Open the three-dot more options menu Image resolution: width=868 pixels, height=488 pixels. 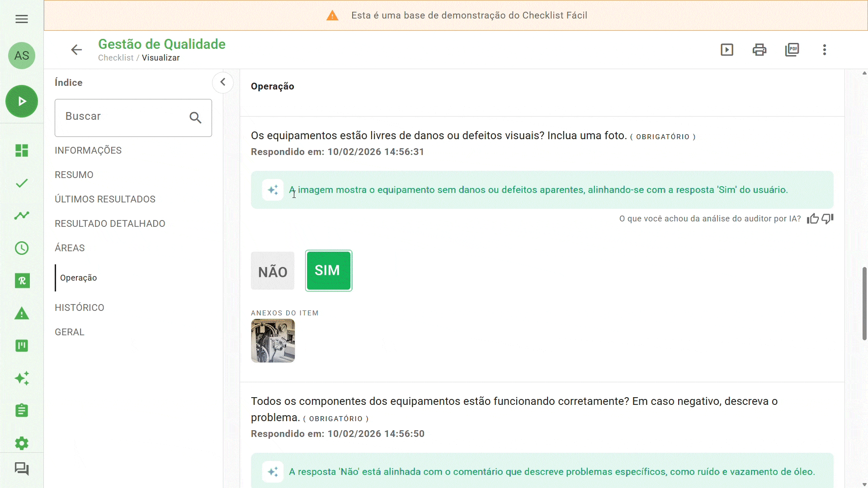click(x=825, y=50)
